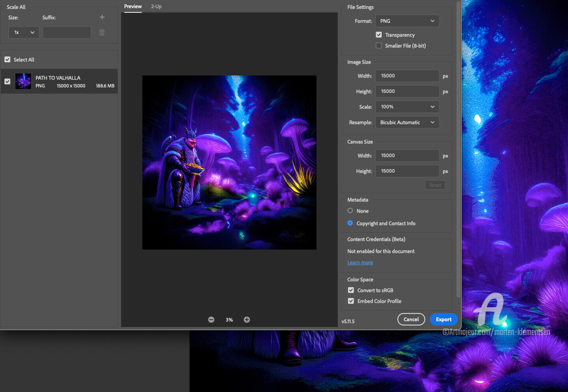Open the 1x size dropdown
This screenshot has width=568, height=392.
(24, 32)
